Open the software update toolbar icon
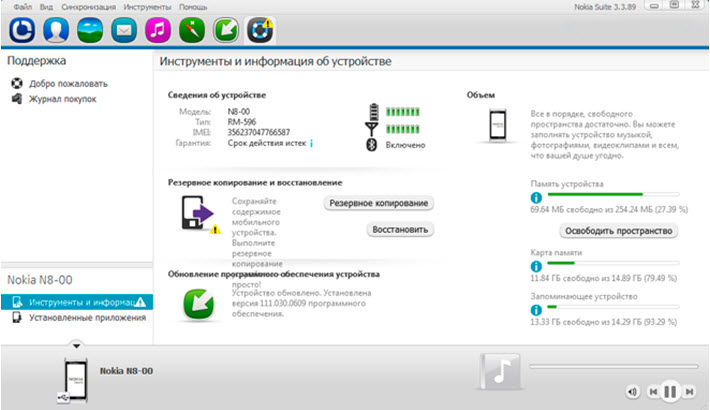Image resolution: width=710 pixels, height=410 pixels. (225, 30)
